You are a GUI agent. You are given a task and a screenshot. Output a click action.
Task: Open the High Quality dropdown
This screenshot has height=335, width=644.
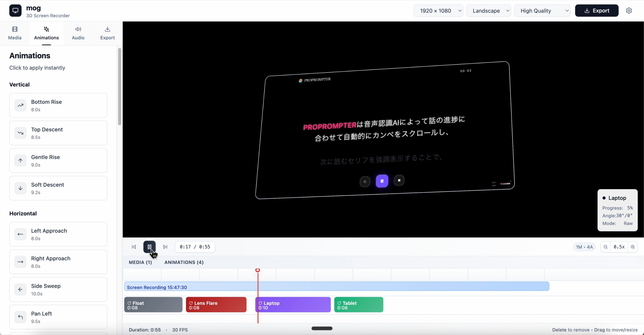(542, 11)
